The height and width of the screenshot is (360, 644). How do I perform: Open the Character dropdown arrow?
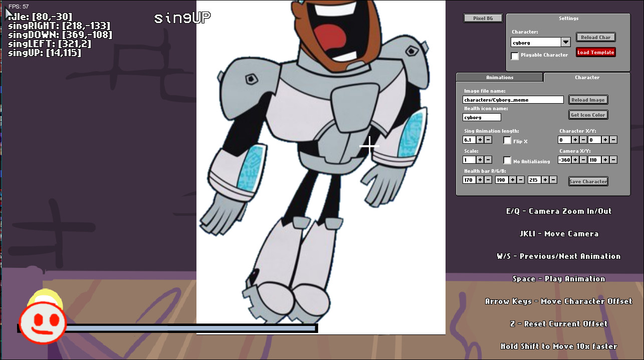(566, 43)
